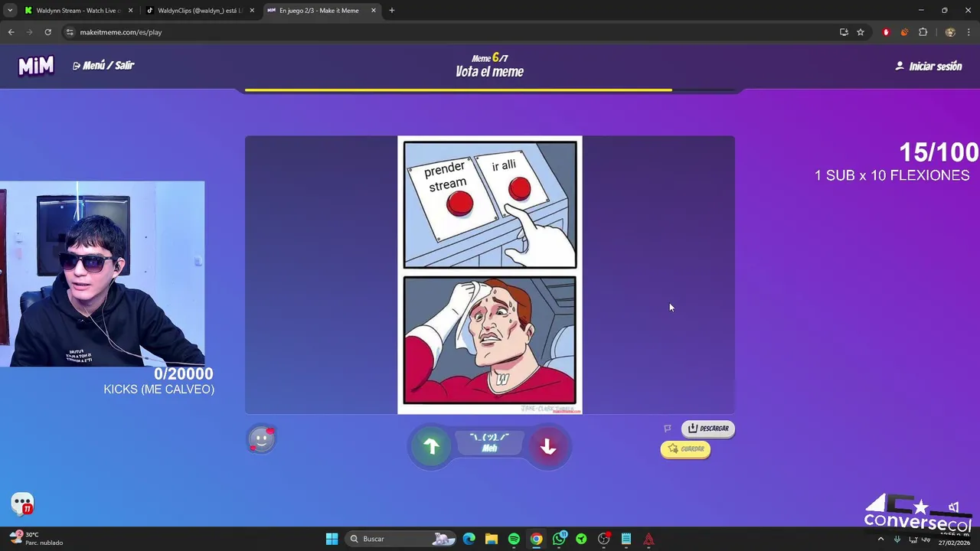980x551 pixels.
Task: Upvote the meme with the green arrow
Action: [431, 446]
